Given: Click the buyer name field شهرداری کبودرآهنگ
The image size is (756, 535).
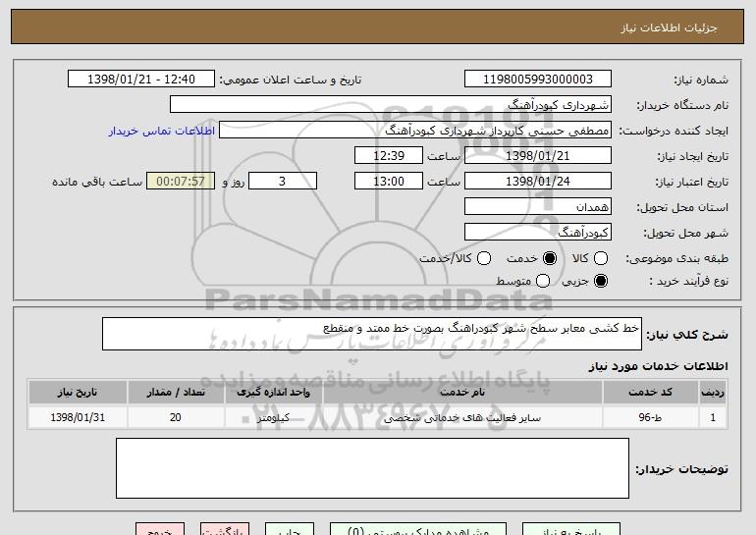Looking at the screenshot, I should point(391,105).
